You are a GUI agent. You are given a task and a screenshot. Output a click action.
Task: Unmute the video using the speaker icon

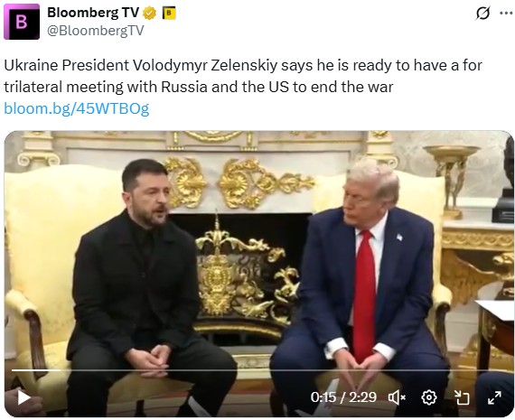(x=397, y=397)
